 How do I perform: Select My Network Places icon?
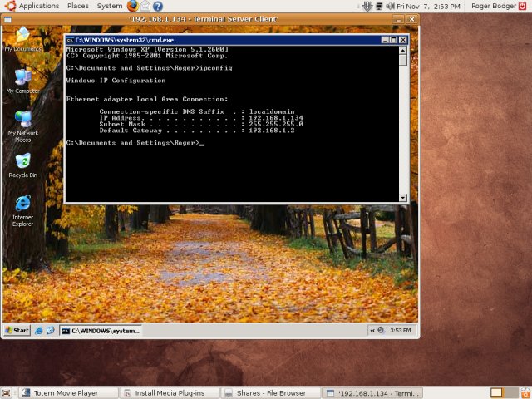coord(22,126)
